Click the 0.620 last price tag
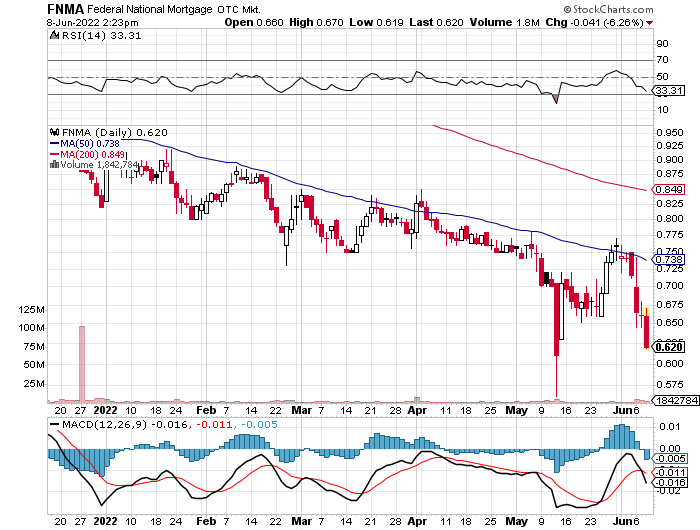This screenshot has height=530, width=700. (668, 347)
